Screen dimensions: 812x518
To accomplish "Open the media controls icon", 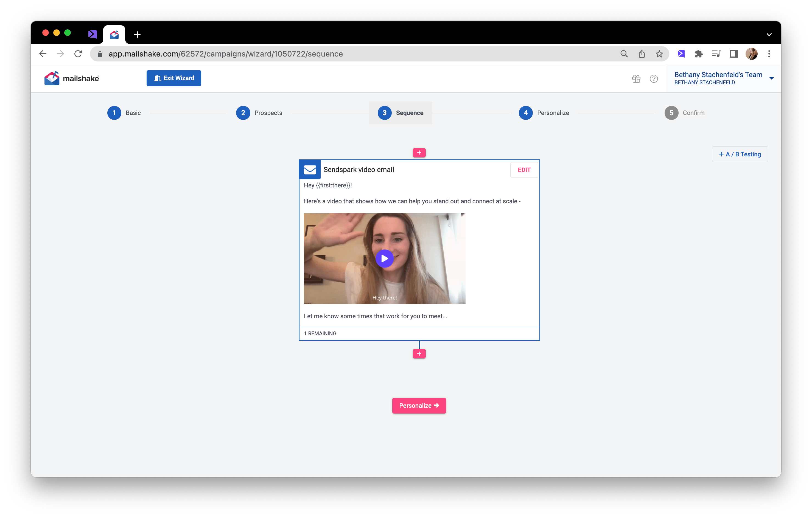I will (716, 54).
